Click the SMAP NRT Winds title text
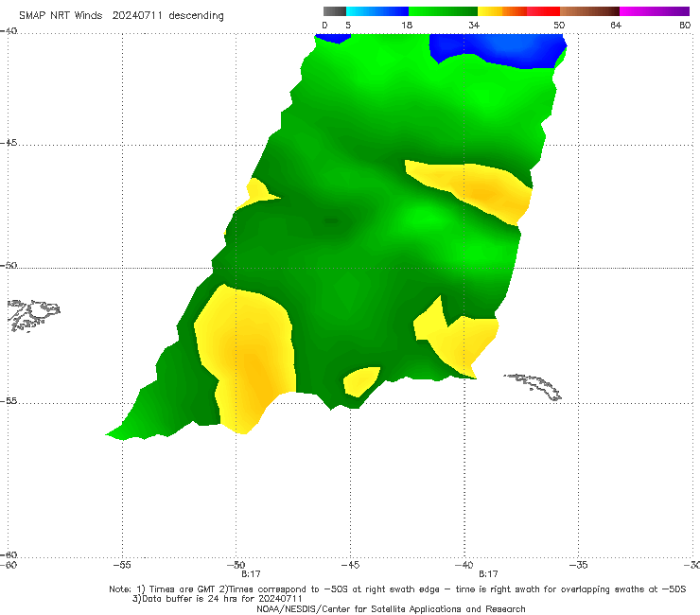Image resolution: width=700 pixels, height=615 pixels. 121,16
